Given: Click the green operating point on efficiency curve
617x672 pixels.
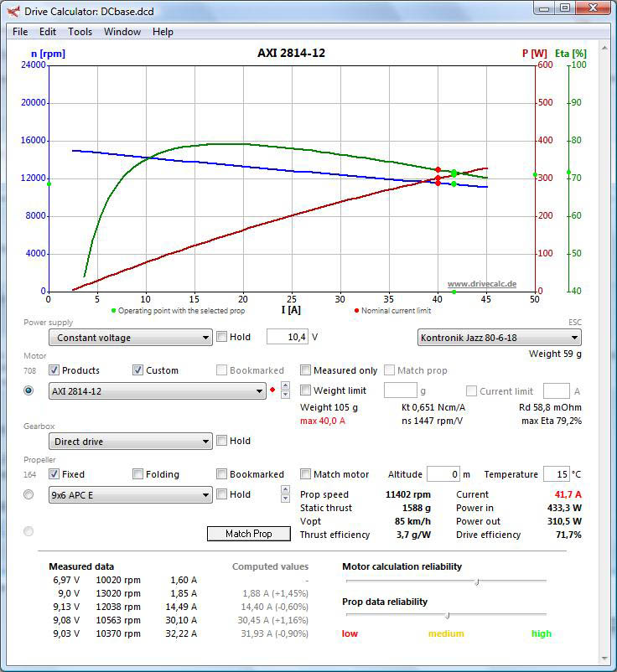Looking at the screenshot, I should 454,173.
